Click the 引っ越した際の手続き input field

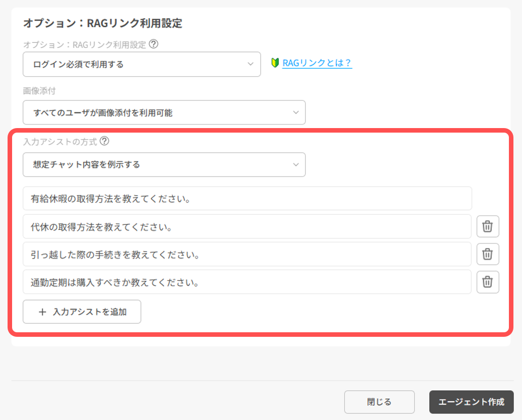[247, 254]
